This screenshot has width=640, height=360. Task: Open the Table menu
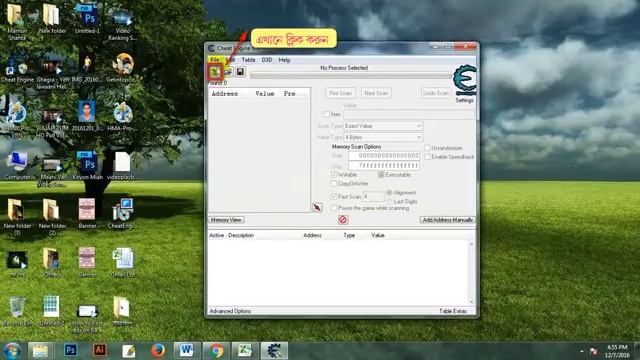point(248,60)
